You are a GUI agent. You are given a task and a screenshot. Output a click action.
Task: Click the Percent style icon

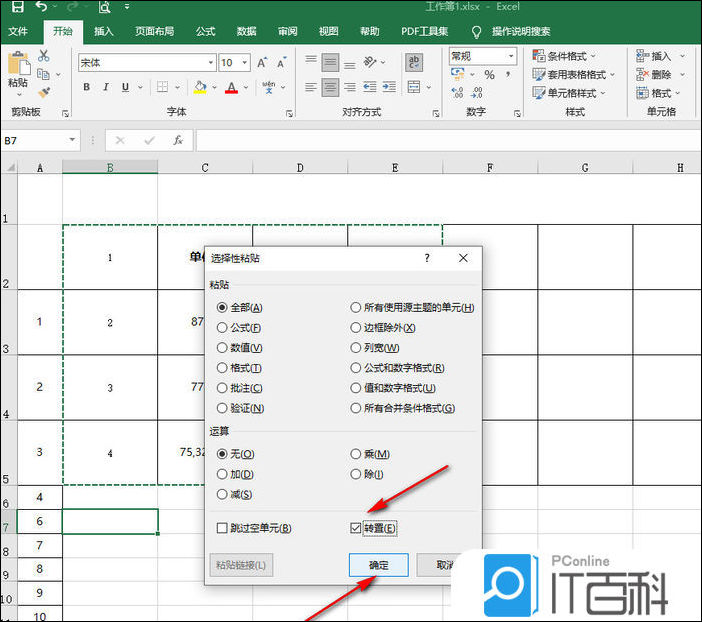click(x=489, y=75)
